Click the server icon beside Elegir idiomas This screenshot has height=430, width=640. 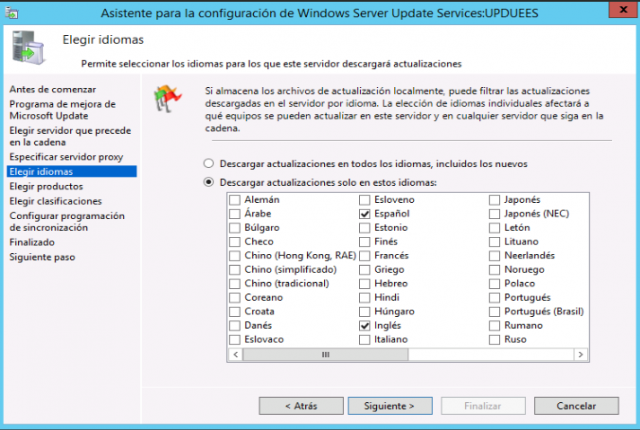[28, 47]
